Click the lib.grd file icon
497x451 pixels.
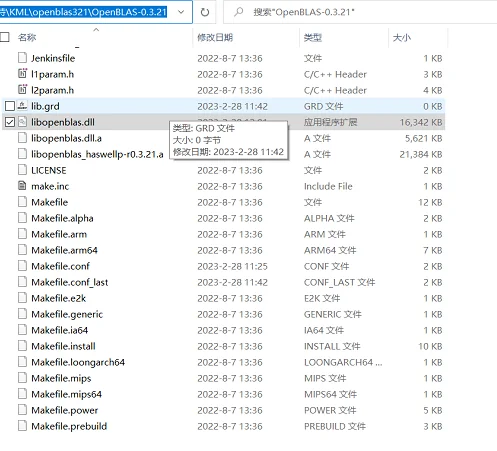22,106
